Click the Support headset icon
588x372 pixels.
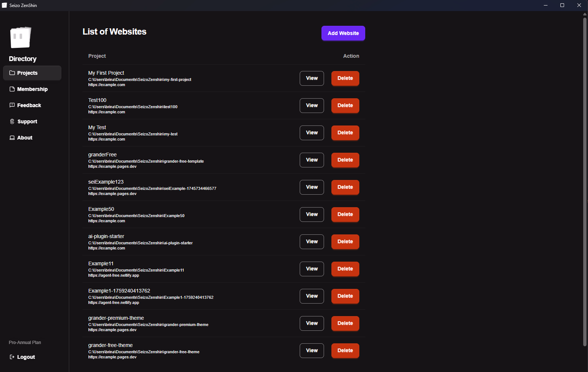(12, 121)
